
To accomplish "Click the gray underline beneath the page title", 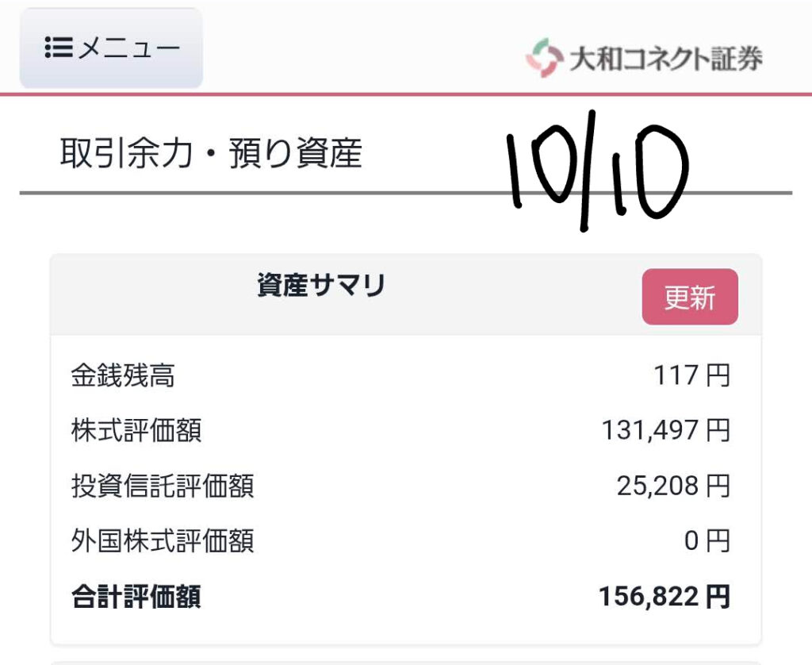I will pyautogui.click(x=238, y=193).
